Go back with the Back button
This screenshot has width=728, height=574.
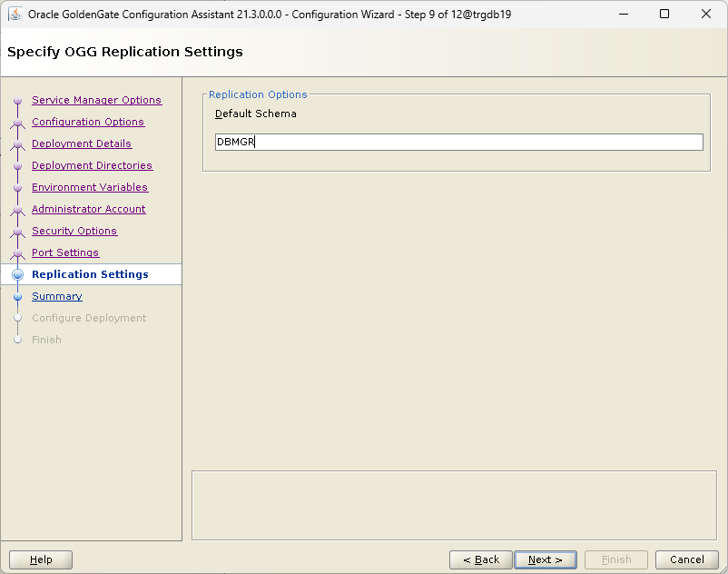point(481,559)
